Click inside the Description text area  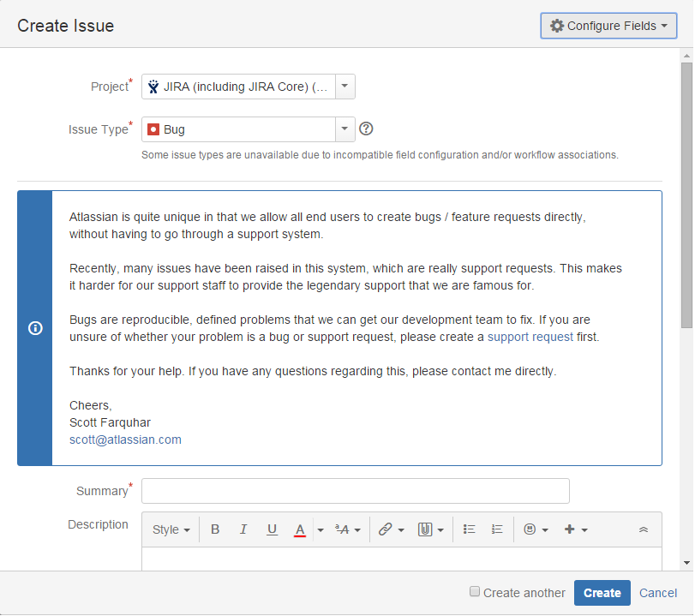click(402, 559)
